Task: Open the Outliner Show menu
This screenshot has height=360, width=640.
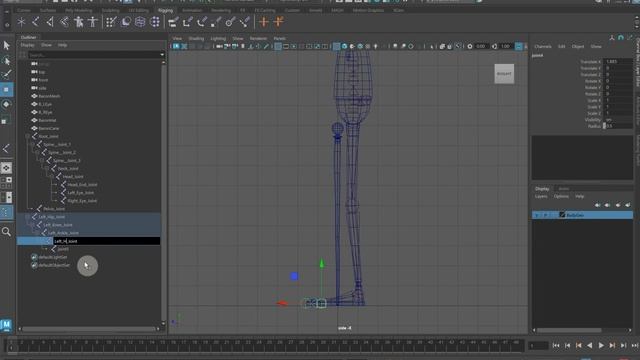Action: pos(46,45)
